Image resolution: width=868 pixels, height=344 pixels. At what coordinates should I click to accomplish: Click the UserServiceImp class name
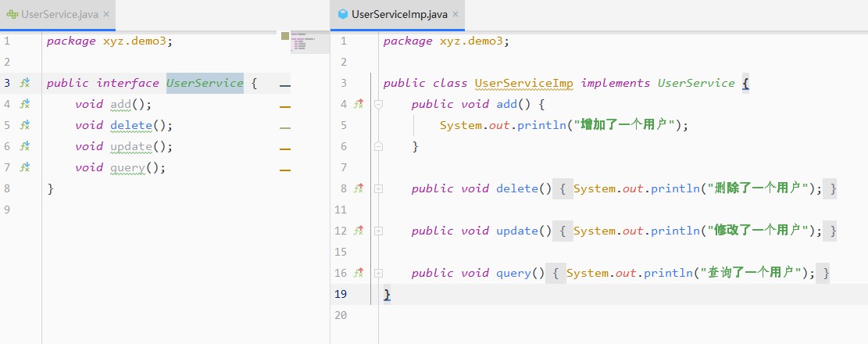tap(524, 83)
